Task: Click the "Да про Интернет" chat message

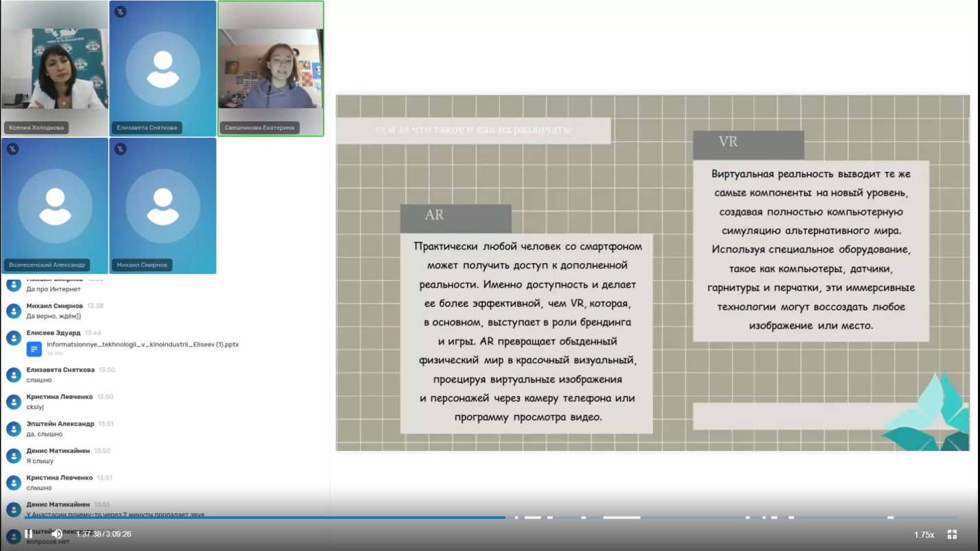Action: point(53,289)
